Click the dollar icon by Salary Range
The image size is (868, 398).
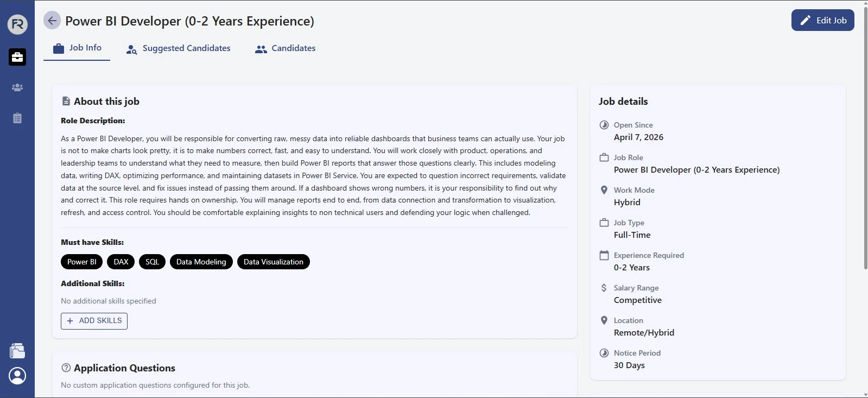[x=604, y=288]
